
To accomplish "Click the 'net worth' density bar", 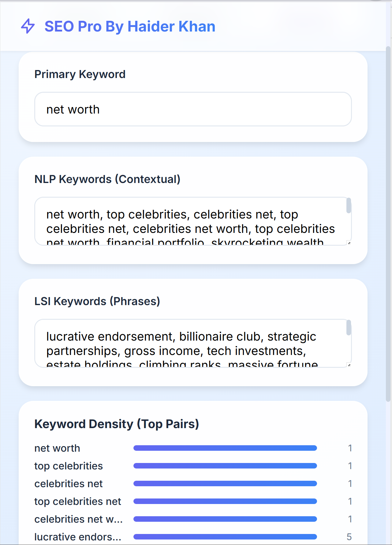I will [225, 448].
